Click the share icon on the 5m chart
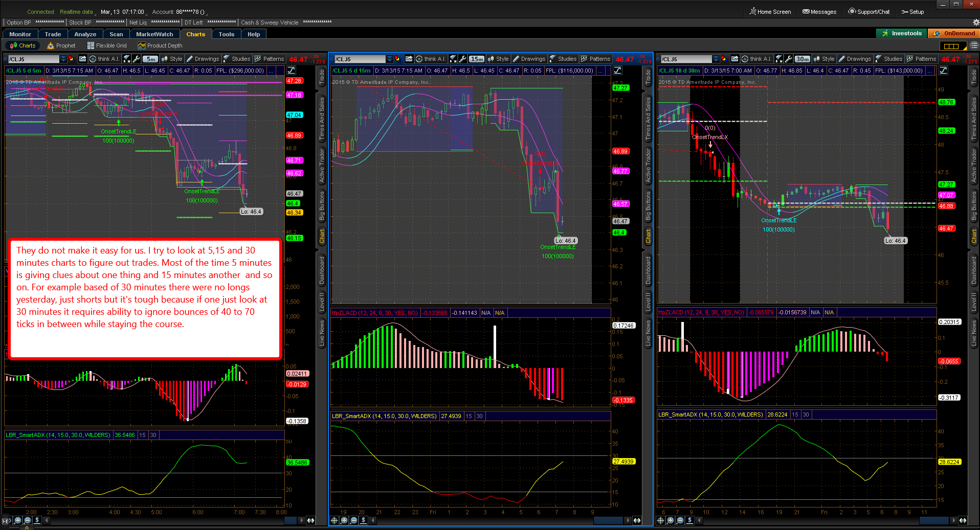 82,59
